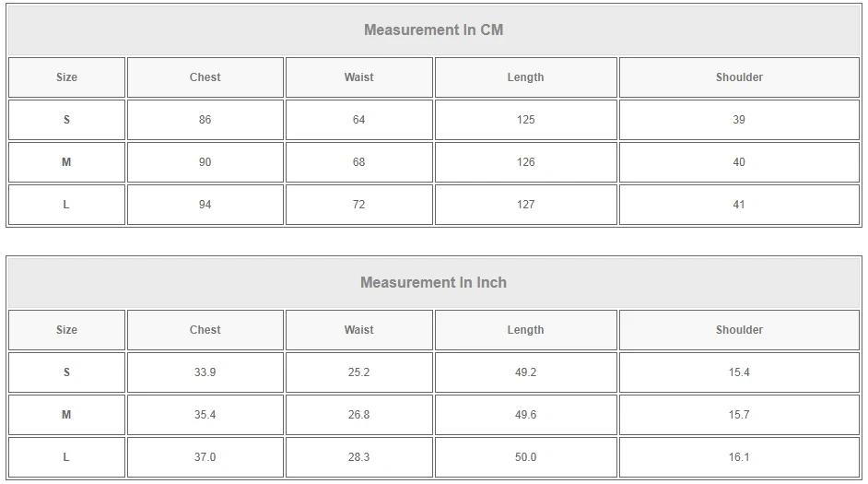Select waist value 68 for size M
This screenshot has width=868, height=484.
tap(358, 162)
